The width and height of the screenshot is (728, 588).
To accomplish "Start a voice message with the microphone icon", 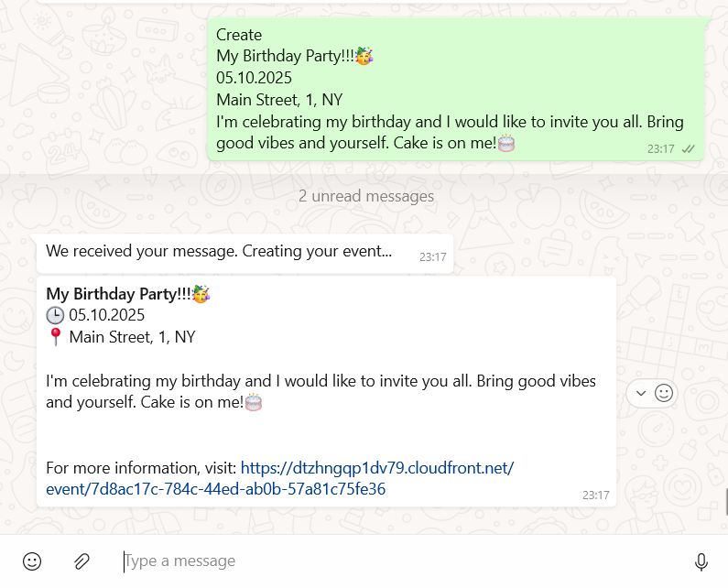I will click(x=701, y=561).
